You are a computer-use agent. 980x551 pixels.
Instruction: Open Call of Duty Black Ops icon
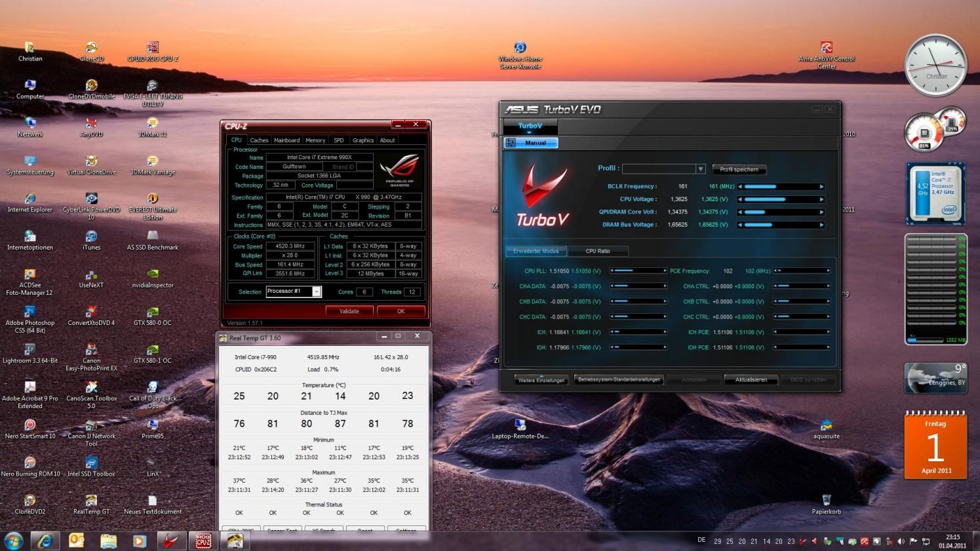click(x=153, y=395)
